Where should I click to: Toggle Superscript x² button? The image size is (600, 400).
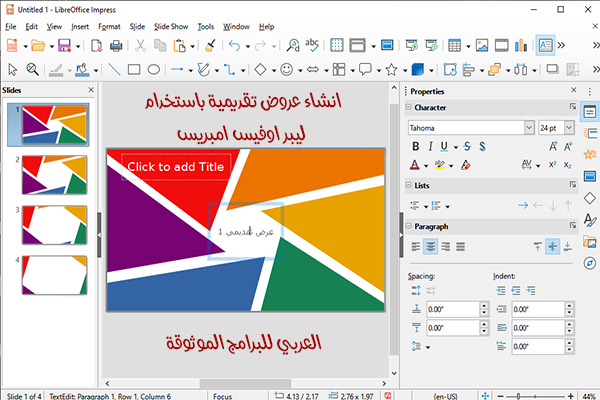point(553,165)
